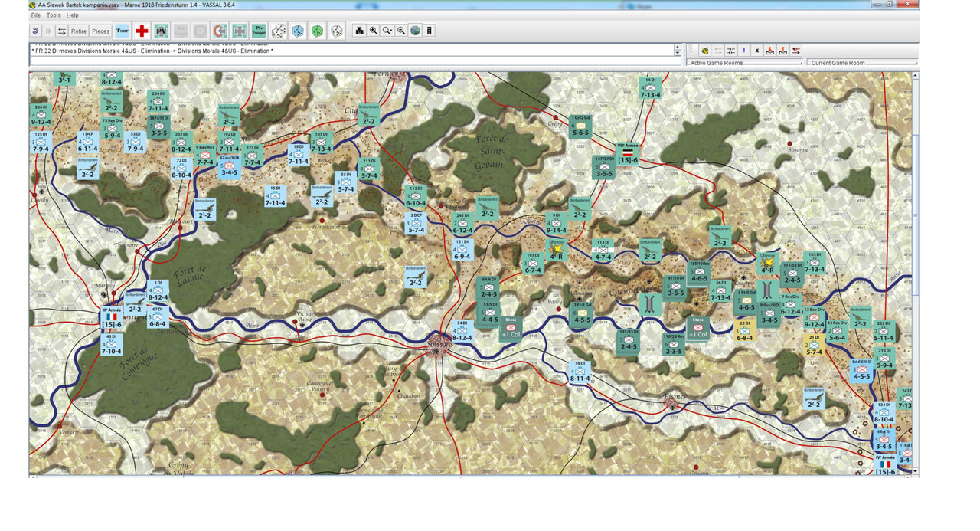Roll the two white dice

click(279, 31)
